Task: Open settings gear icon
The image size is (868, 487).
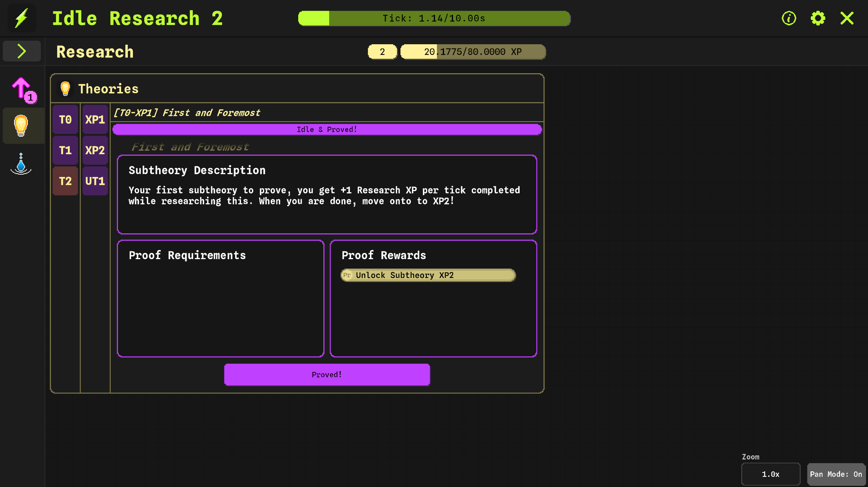Action: point(817,18)
